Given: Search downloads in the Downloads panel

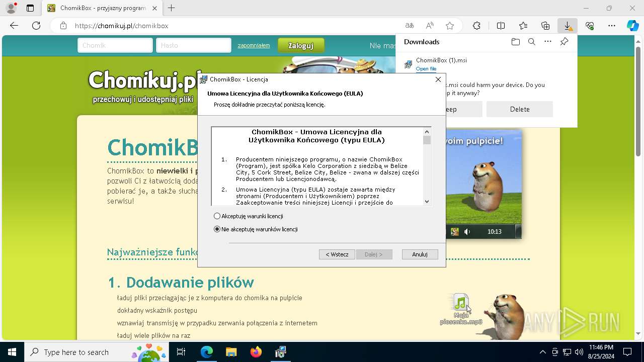Looking at the screenshot, I should (x=532, y=42).
